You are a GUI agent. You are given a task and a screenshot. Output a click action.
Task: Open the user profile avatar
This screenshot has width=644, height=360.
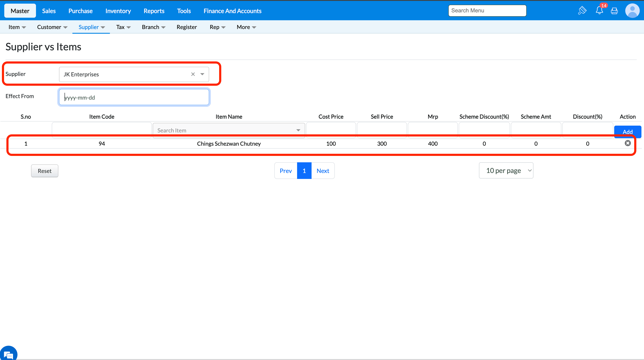tap(632, 11)
